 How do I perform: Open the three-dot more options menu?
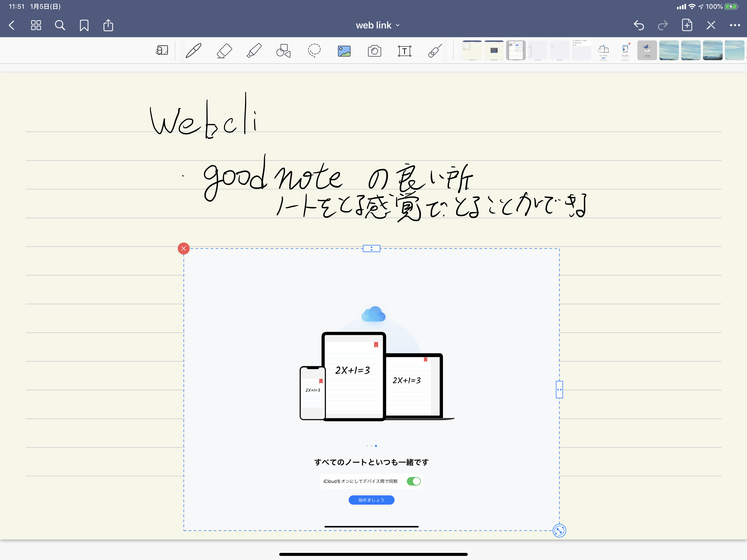pyautogui.click(x=735, y=25)
